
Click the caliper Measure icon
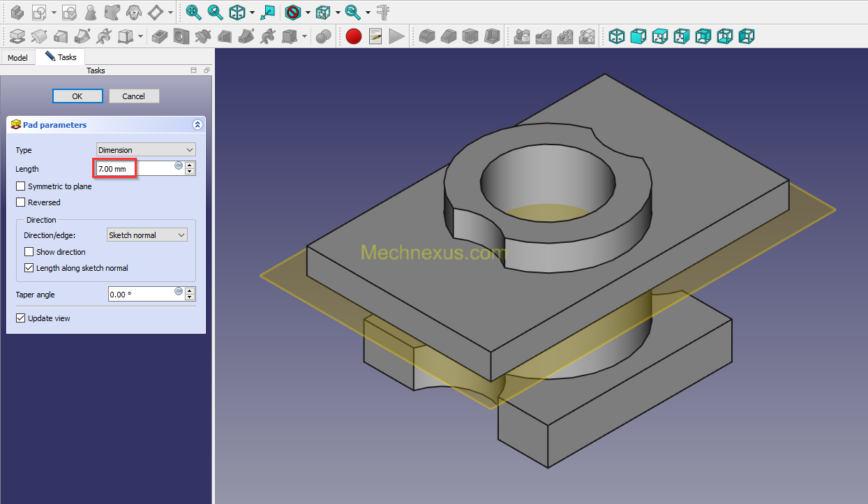[x=382, y=12]
